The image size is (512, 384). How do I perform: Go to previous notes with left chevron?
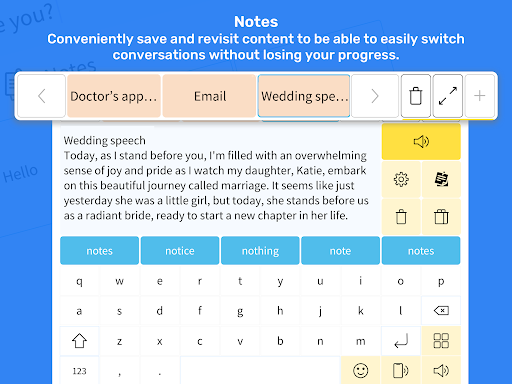41,96
